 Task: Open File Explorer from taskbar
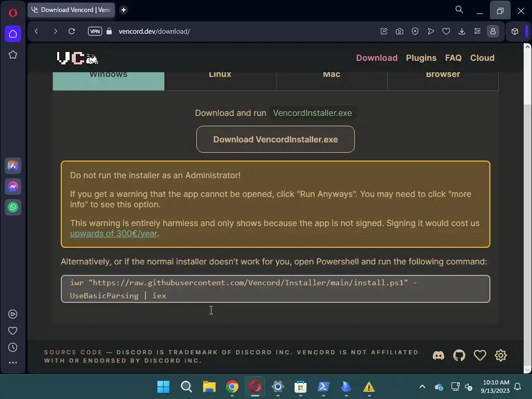tap(209, 387)
